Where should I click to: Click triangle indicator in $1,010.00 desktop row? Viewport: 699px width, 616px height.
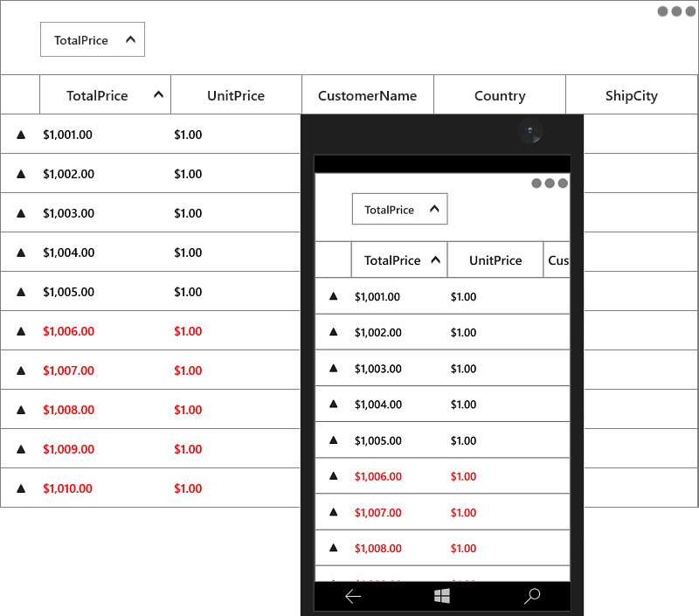(x=21, y=488)
